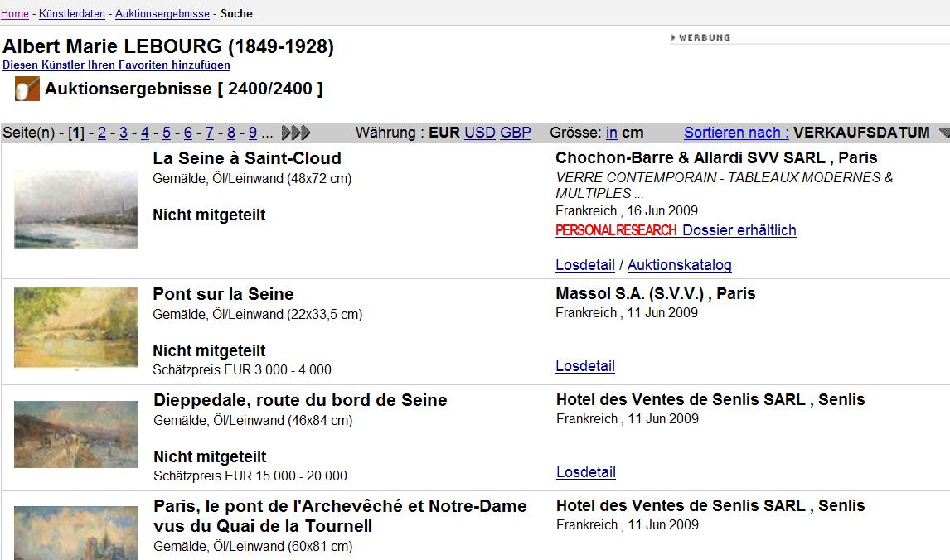Image resolution: width=950 pixels, height=560 pixels.
Task: Click the auction gavel icon
Action: pyautogui.click(x=27, y=89)
